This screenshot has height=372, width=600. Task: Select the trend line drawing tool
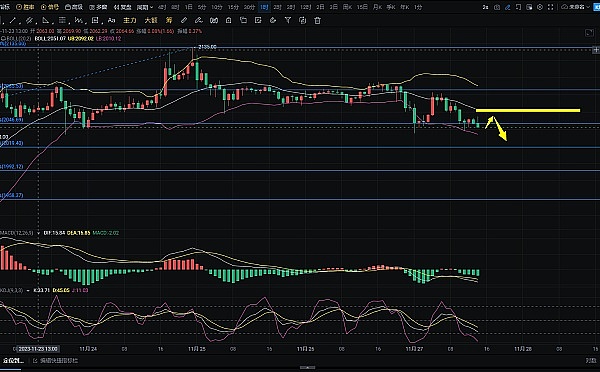(x=13, y=20)
